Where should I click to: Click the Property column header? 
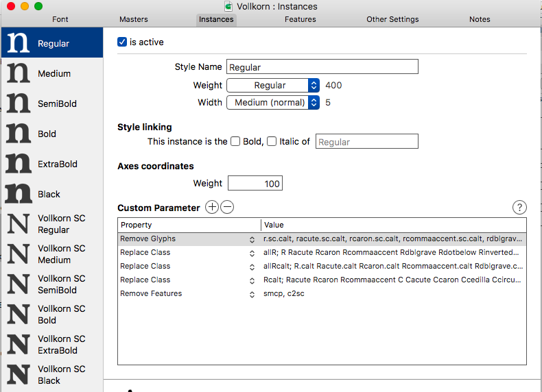189,225
